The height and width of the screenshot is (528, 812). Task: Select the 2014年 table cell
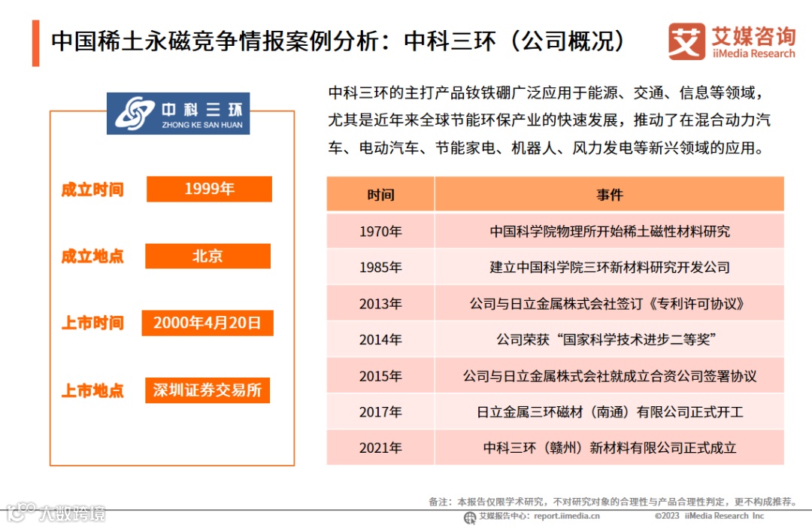pos(380,339)
